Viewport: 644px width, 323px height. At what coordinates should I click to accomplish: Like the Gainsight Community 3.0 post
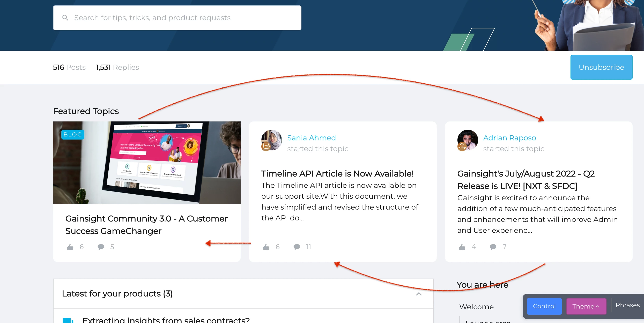70,247
